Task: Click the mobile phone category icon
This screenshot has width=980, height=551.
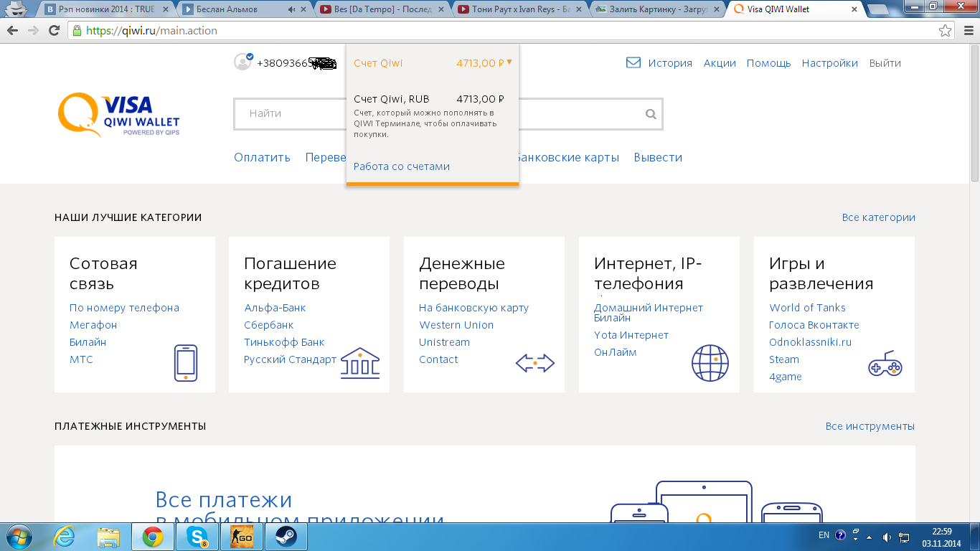Action: tap(186, 363)
